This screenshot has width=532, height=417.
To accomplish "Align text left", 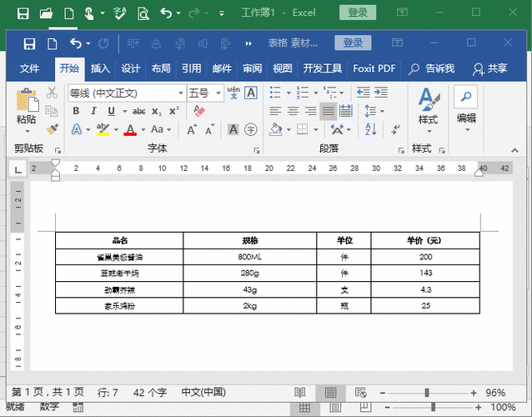I will 275,111.
